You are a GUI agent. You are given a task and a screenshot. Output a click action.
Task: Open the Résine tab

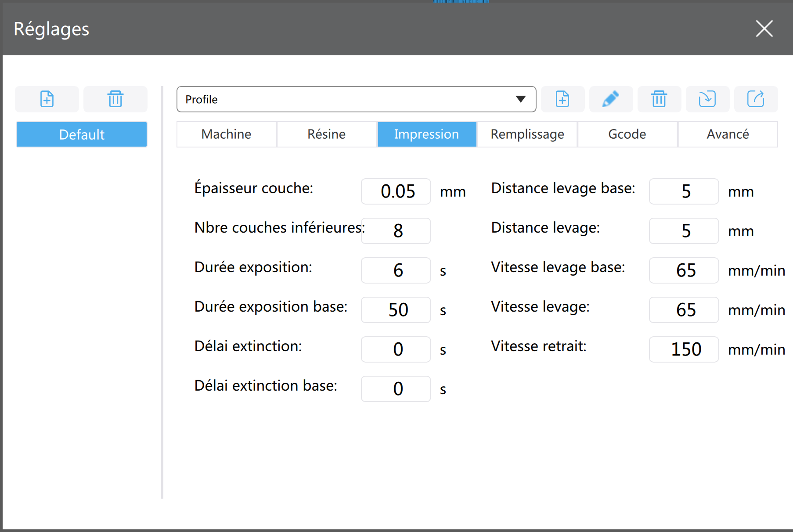(327, 134)
